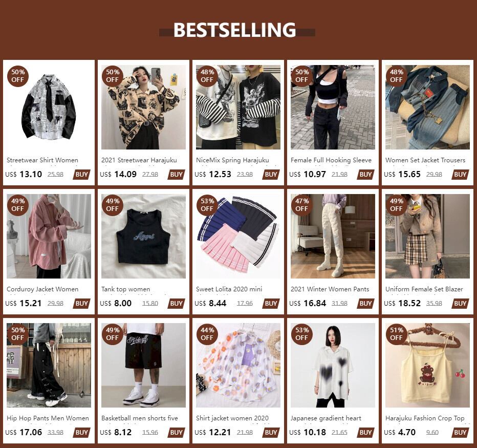Viewport: 477px width, 448px height.
Task: Buy the Harajuku Fashion Crop Top
Action: click(x=460, y=433)
